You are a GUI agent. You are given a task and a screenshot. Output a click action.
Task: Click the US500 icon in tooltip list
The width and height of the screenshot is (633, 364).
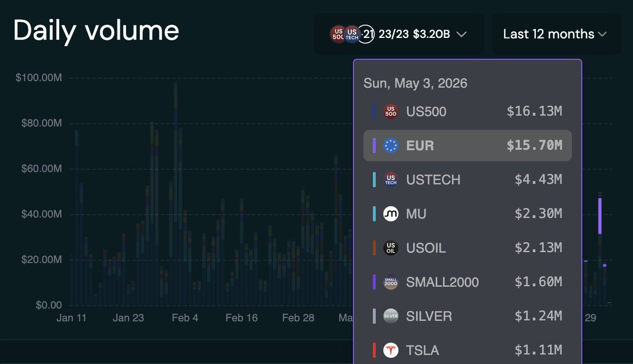pos(391,111)
